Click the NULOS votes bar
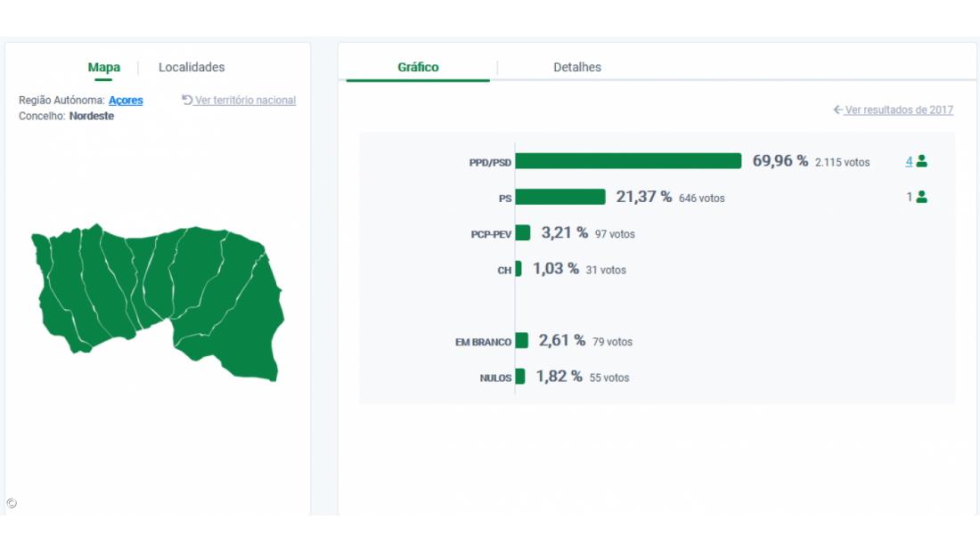This screenshot has height=552, width=980. [520, 377]
